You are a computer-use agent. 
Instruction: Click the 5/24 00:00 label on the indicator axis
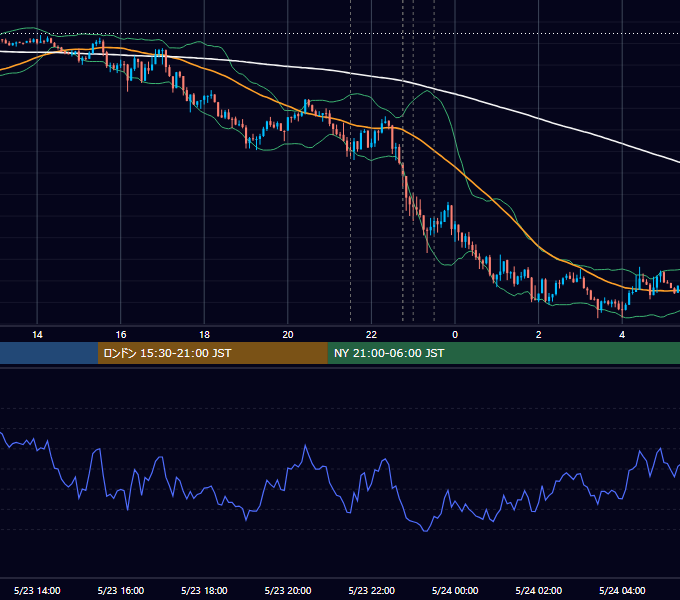455,590
